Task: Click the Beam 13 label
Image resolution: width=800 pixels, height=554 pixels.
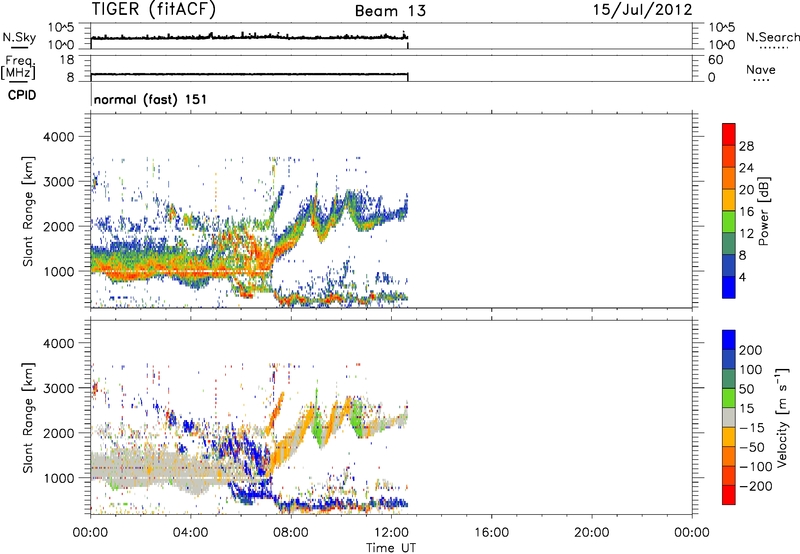Action: [390, 11]
